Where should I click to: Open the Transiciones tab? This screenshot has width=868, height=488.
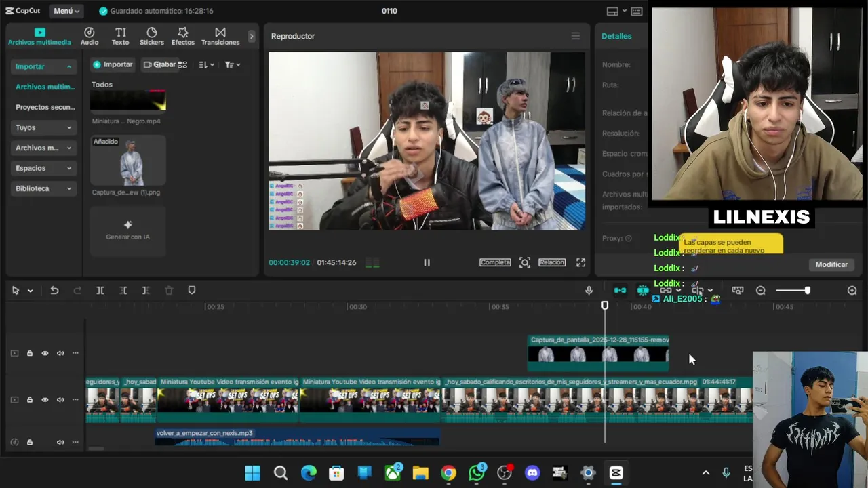pos(220,37)
